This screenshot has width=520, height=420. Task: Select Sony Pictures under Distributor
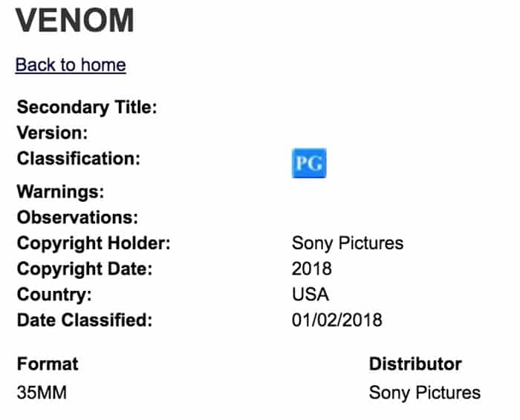pyautogui.click(x=425, y=392)
